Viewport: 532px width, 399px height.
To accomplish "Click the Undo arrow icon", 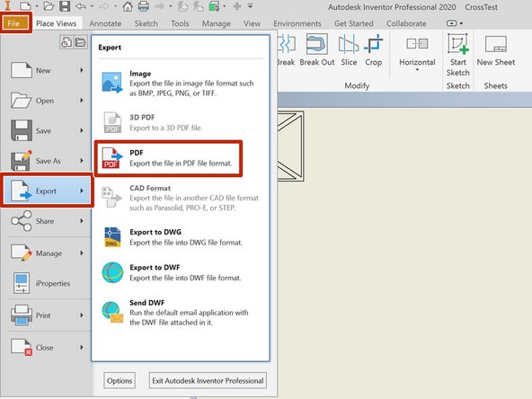I will click(81, 6).
